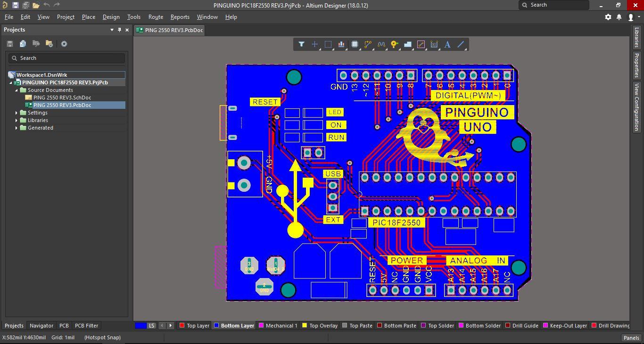
Task: Click the LS layer set button
Action: (x=152, y=326)
